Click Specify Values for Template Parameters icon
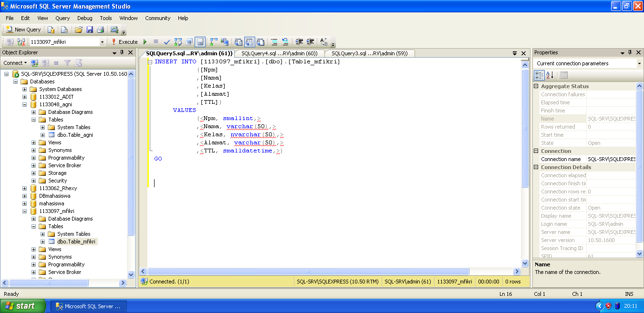 coord(324,42)
